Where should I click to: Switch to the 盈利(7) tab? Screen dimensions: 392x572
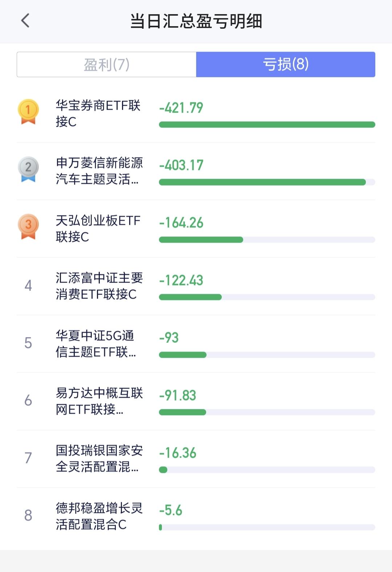point(106,64)
